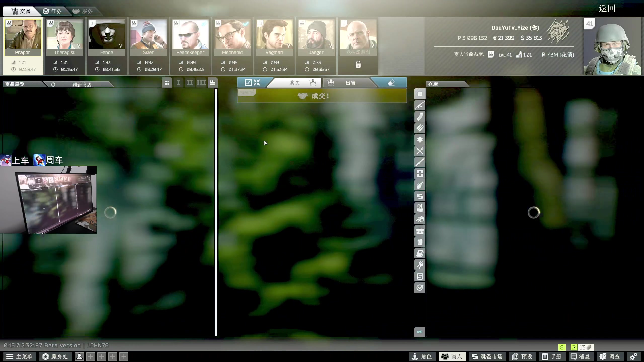The height and width of the screenshot is (362, 644).
Task: Filter stash by grenade icon
Action: point(420,185)
